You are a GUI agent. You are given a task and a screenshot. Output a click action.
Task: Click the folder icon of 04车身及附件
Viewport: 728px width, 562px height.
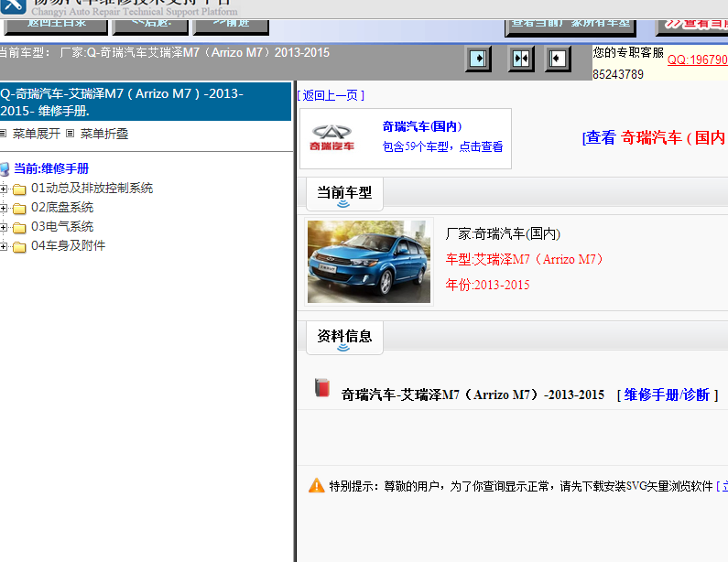pos(19,246)
